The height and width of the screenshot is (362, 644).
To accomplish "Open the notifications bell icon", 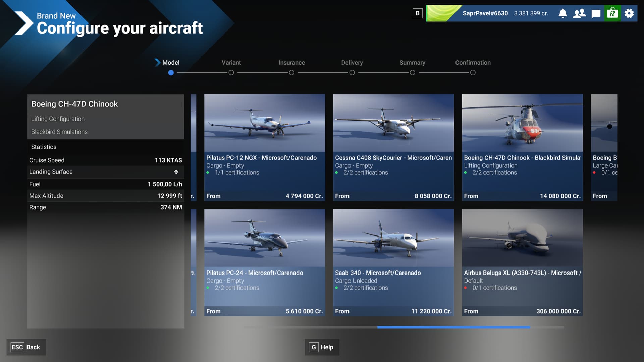I will tap(562, 13).
